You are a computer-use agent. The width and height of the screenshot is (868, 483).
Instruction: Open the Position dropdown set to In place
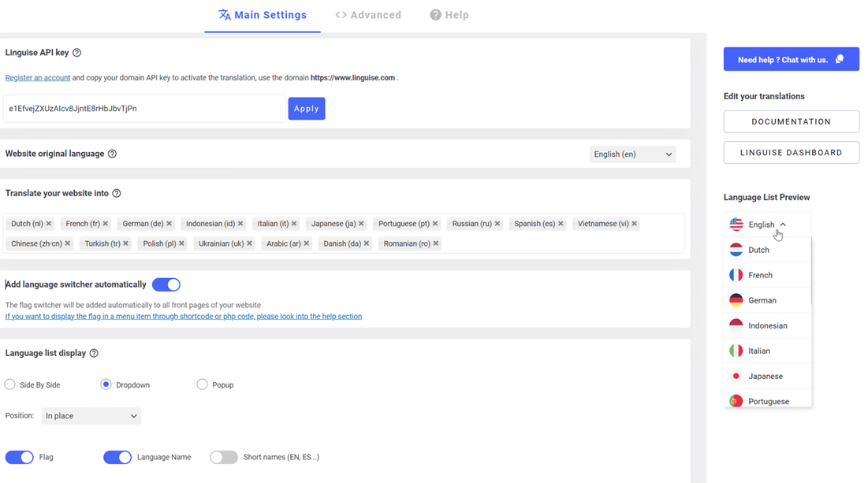click(x=91, y=416)
